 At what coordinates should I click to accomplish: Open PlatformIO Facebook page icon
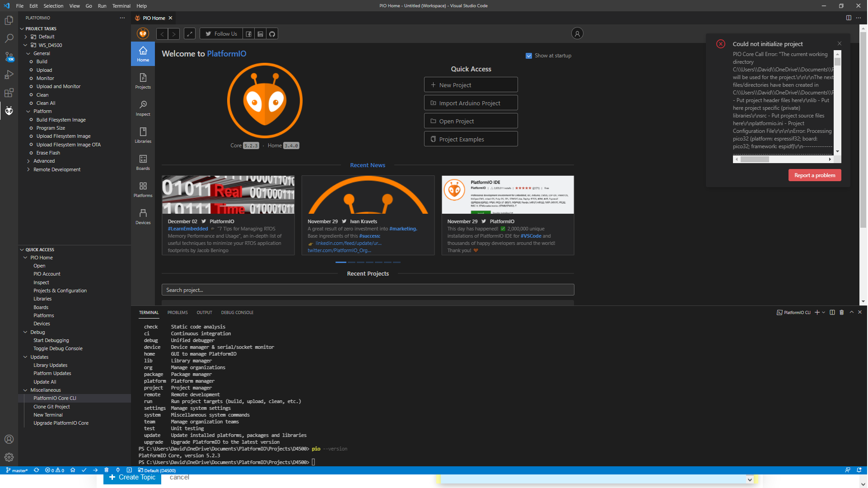coord(249,34)
